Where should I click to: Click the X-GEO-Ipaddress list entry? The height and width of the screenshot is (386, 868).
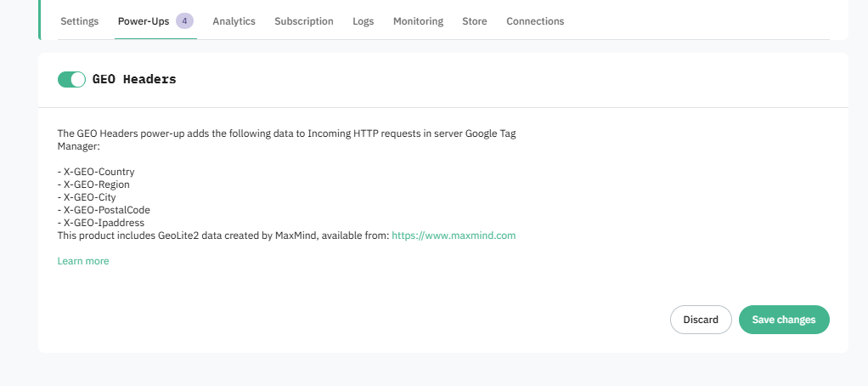click(x=100, y=223)
